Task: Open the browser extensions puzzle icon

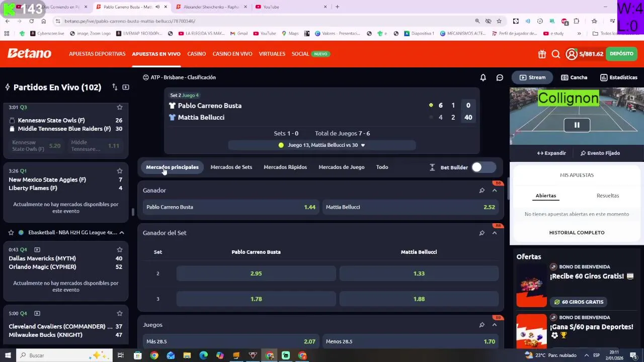Action: (577, 21)
